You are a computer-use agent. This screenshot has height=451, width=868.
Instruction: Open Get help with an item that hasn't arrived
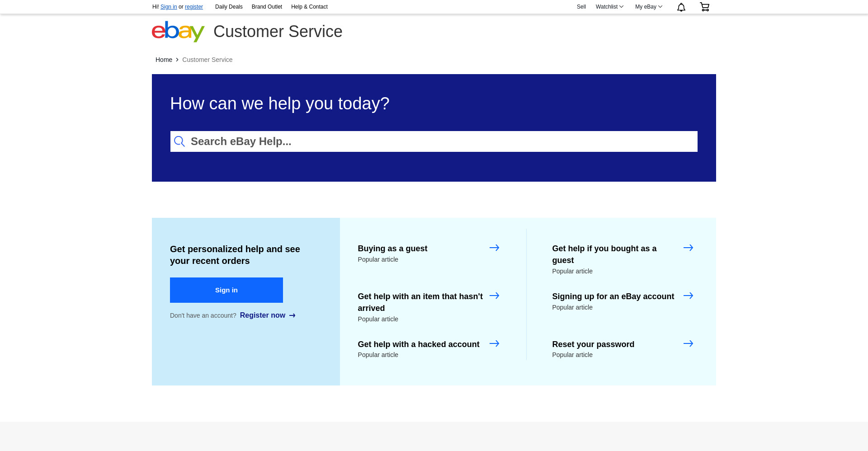[x=420, y=302]
